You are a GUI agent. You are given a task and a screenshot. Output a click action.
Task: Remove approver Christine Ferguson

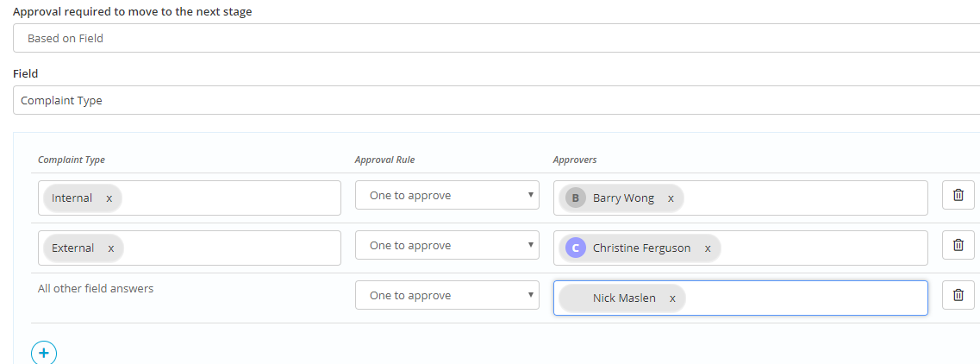coord(708,248)
